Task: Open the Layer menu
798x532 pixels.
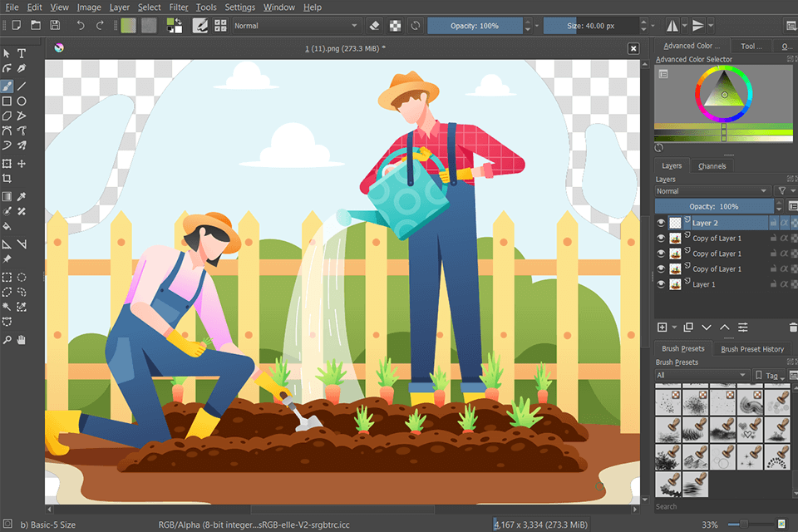Action: pyautogui.click(x=120, y=7)
